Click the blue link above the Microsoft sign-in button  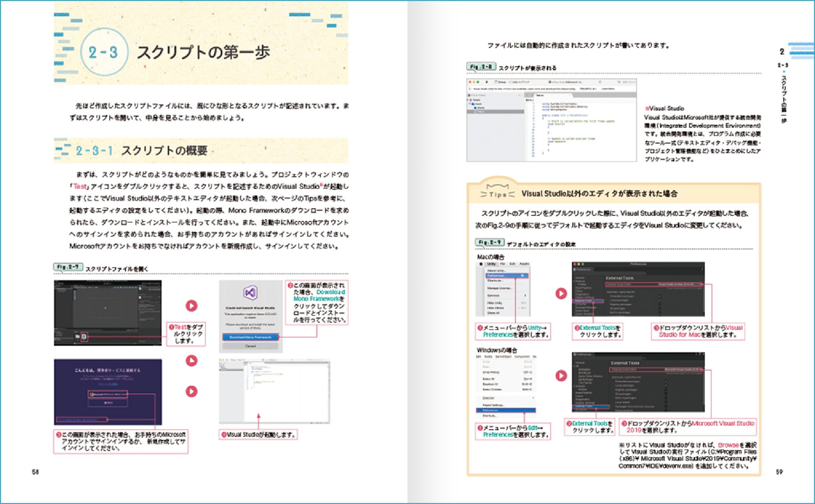[108, 384]
